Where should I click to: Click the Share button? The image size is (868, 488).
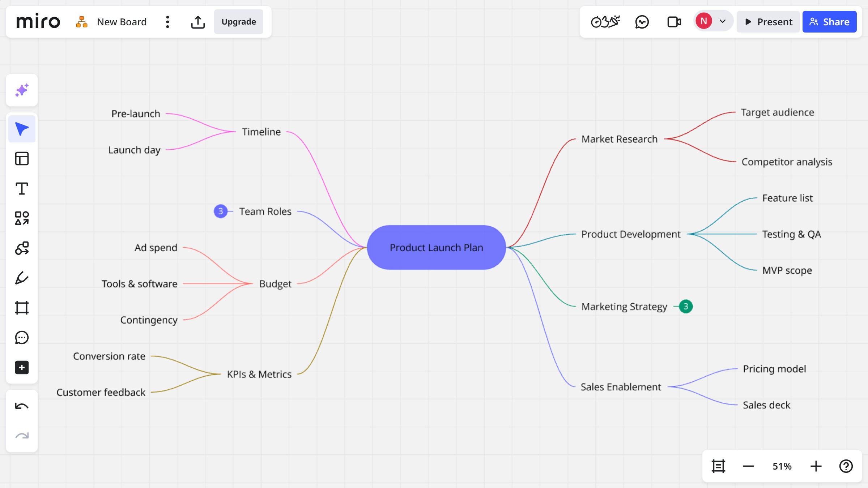click(829, 22)
